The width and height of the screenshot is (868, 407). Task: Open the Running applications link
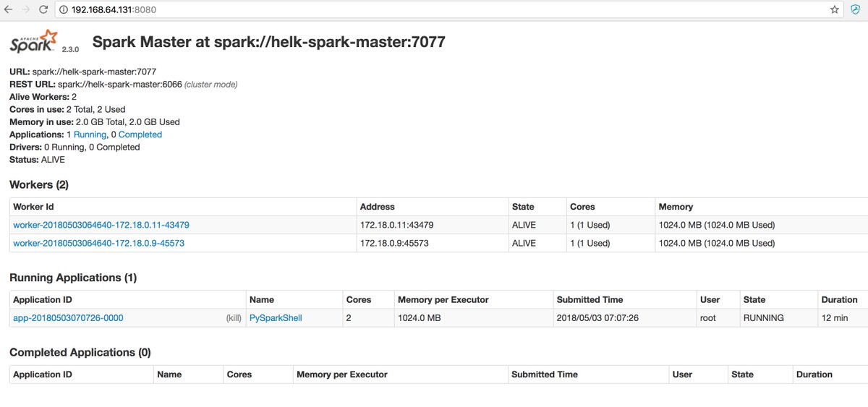click(x=90, y=134)
